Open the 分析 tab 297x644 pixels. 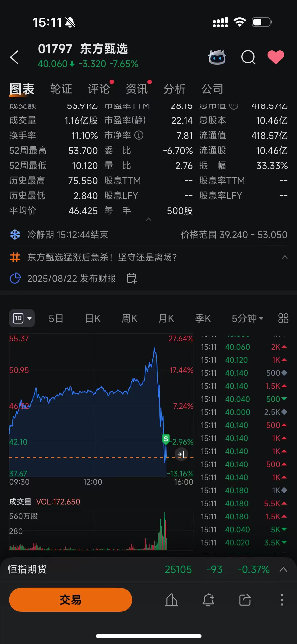[x=175, y=89]
